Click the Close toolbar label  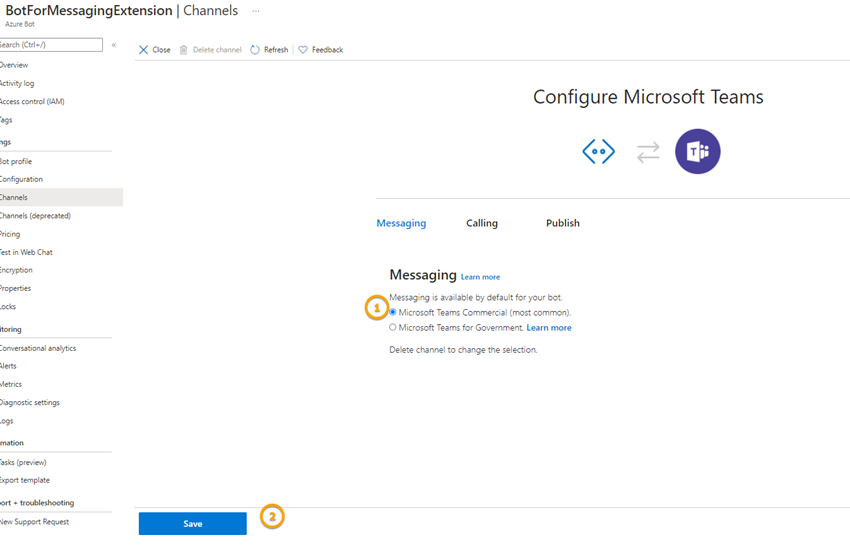161,50
